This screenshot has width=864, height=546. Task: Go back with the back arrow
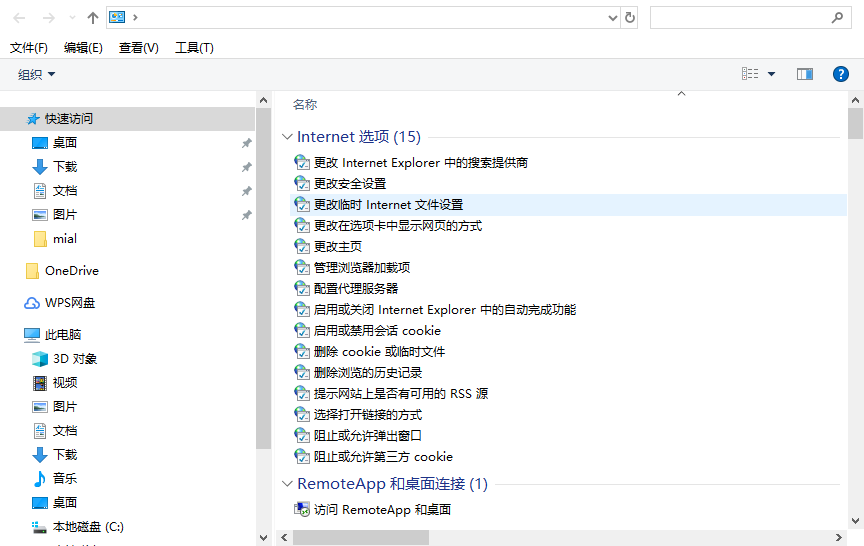pyautogui.click(x=19, y=18)
